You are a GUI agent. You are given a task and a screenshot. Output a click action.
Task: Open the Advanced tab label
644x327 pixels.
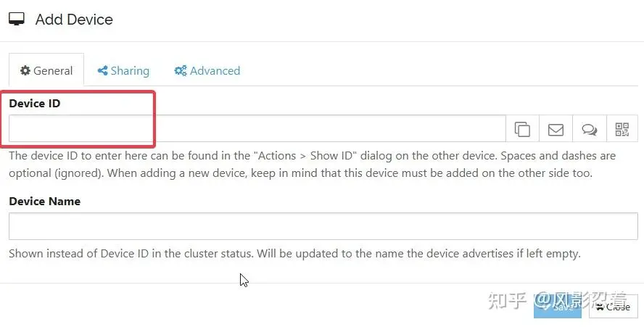coord(215,70)
